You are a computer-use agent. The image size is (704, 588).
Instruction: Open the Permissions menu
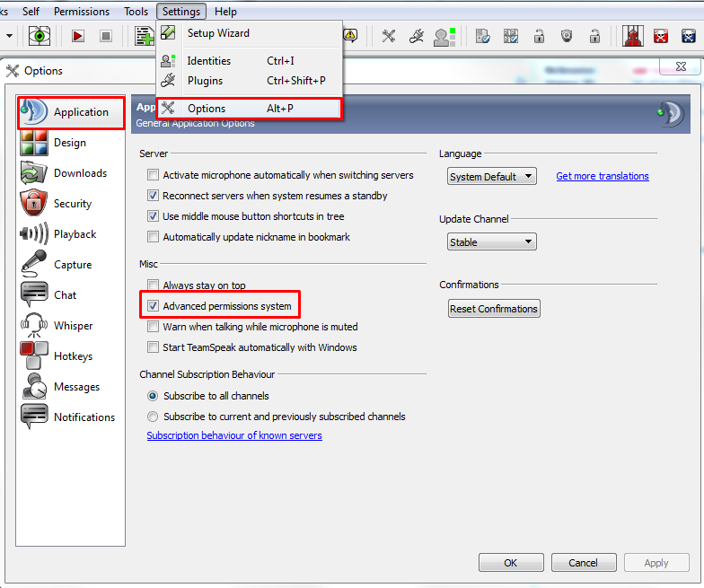click(82, 11)
